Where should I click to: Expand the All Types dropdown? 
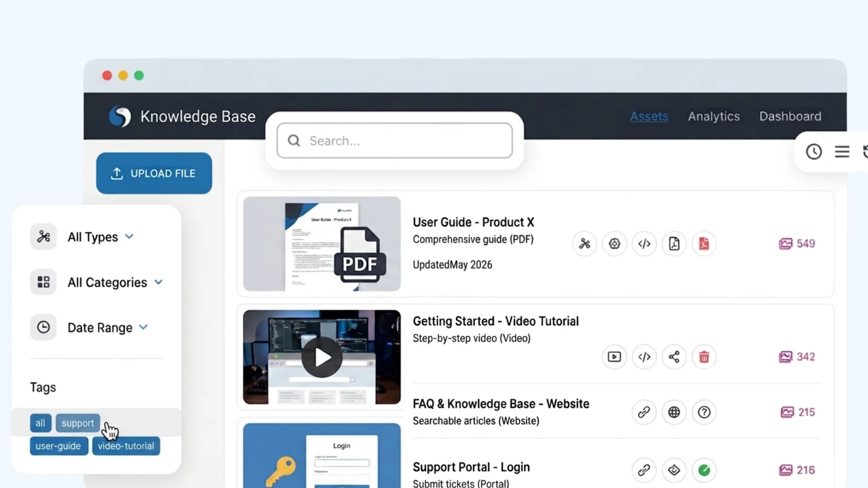pos(129,236)
